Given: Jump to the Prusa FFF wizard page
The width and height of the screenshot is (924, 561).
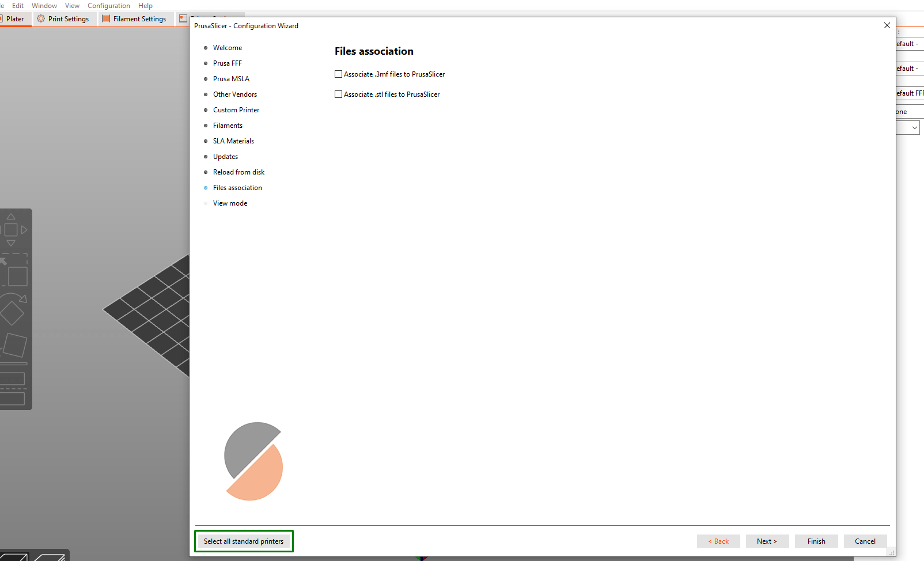Looking at the screenshot, I should click(x=228, y=63).
